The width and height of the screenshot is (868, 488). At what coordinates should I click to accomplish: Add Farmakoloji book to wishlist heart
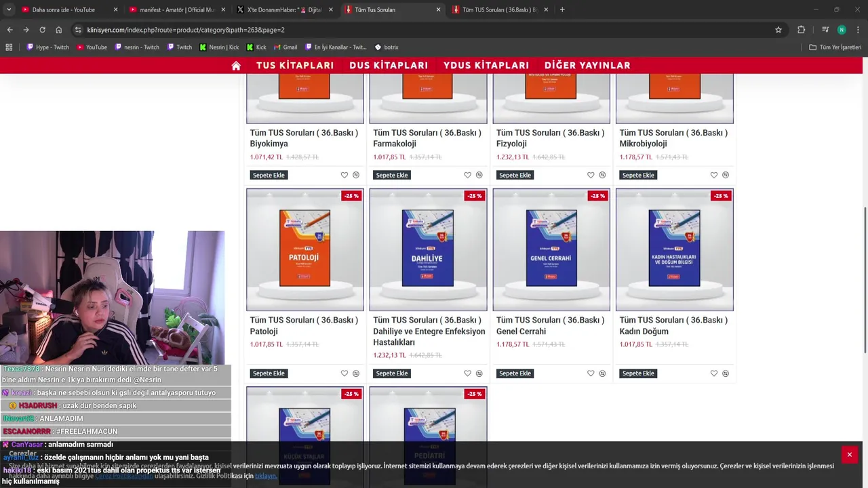[467, 175]
